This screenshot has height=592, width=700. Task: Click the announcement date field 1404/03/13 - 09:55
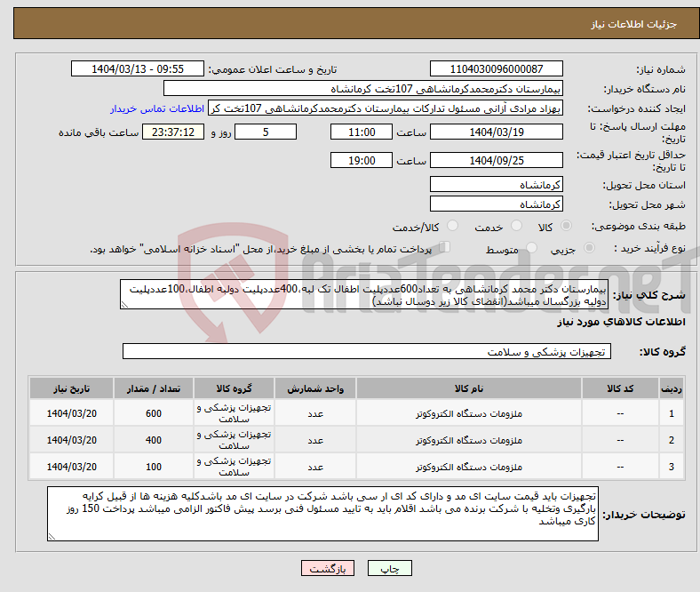[x=138, y=68]
